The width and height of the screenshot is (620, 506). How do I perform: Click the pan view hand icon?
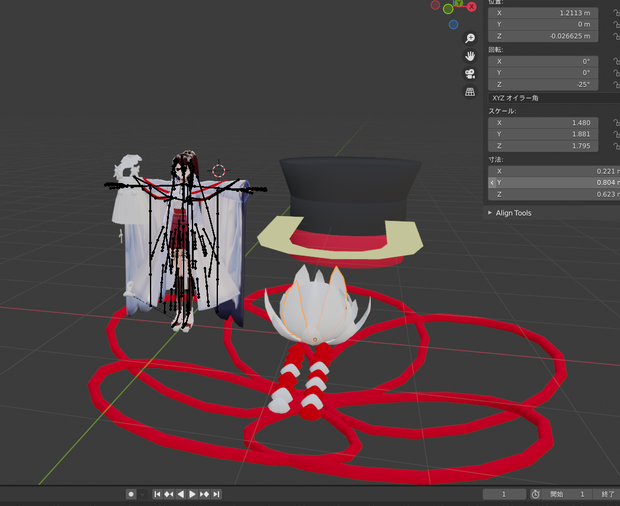[x=470, y=56]
